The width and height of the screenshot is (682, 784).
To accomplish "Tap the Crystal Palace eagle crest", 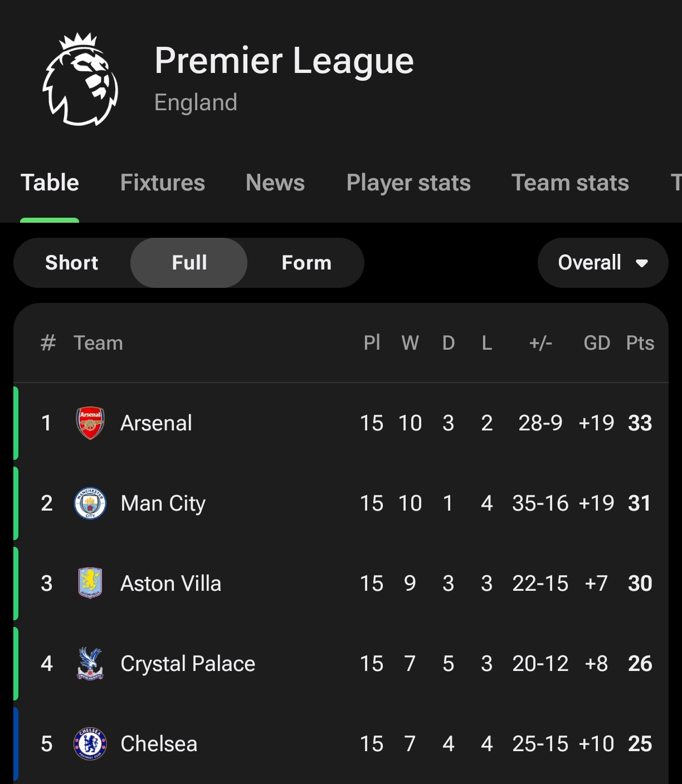I will [90, 663].
